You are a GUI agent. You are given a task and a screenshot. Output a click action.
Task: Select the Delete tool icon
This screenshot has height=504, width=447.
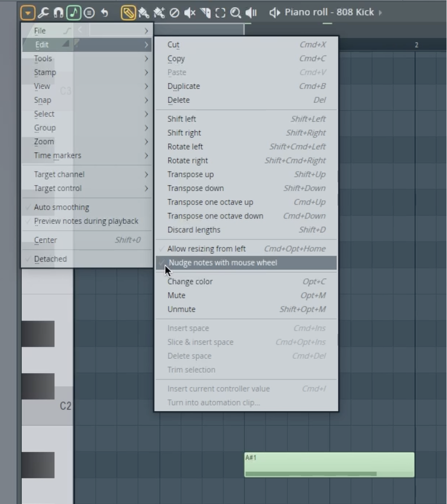click(x=174, y=12)
